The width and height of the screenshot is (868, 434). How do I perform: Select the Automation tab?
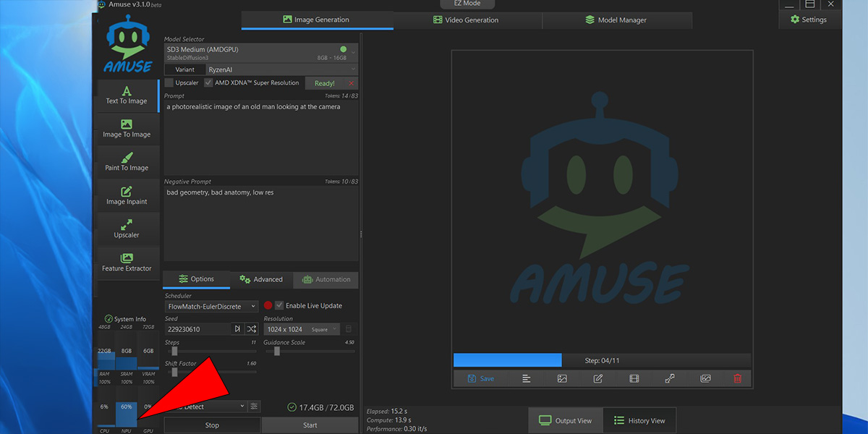326,279
